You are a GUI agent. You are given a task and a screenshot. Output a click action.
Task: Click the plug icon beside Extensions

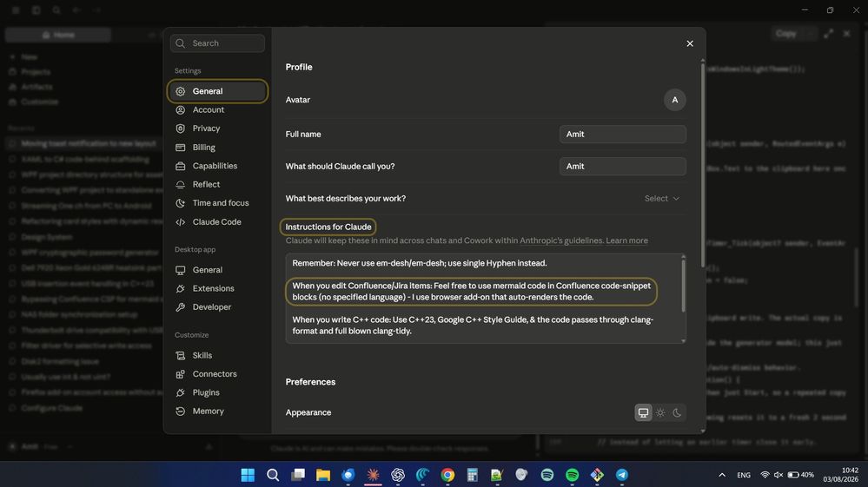click(181, 288)
